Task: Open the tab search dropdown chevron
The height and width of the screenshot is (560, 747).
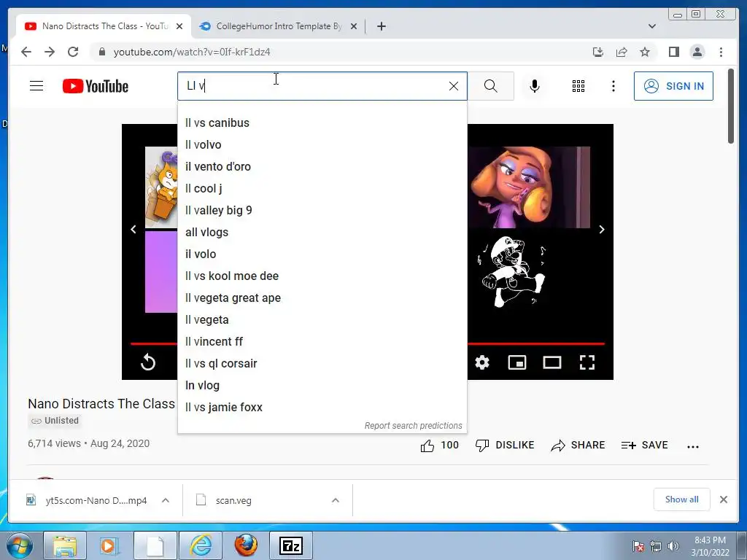Action: pos(651,26)
